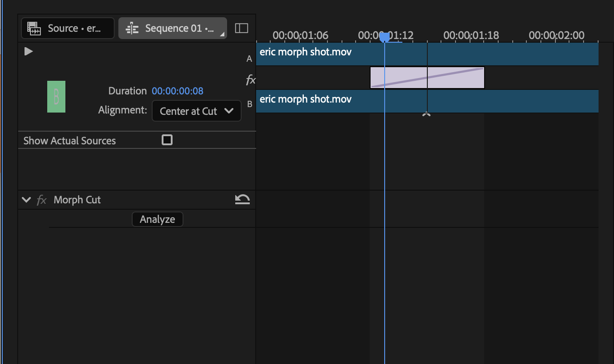This screenshot has height=364, width=614.
Task: Click the dual view panel layout icon
Action: pyautogui.click(x=242, y=28)
